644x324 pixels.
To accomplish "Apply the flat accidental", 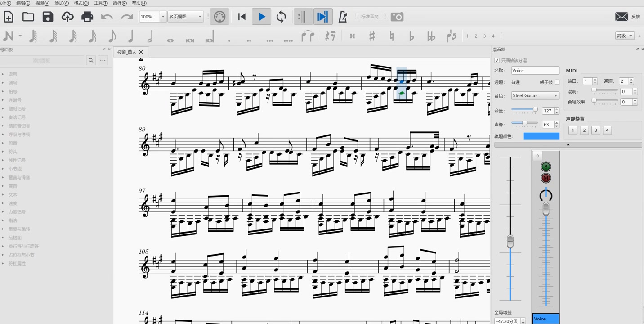I will pyautogui.click(x=411, y=36).
